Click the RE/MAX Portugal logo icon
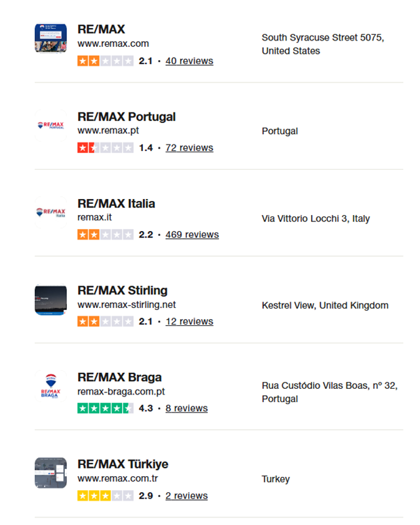This screenshot has width=420, height=525. coord(50,125)
